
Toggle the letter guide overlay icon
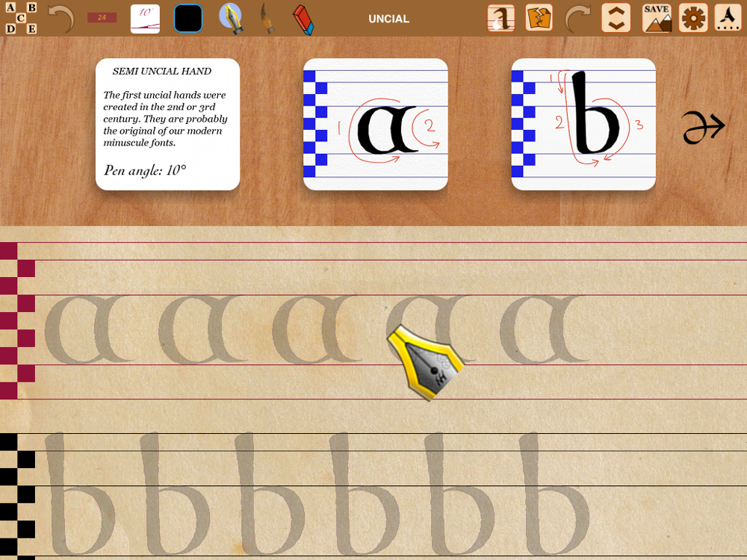click(501, 18)
